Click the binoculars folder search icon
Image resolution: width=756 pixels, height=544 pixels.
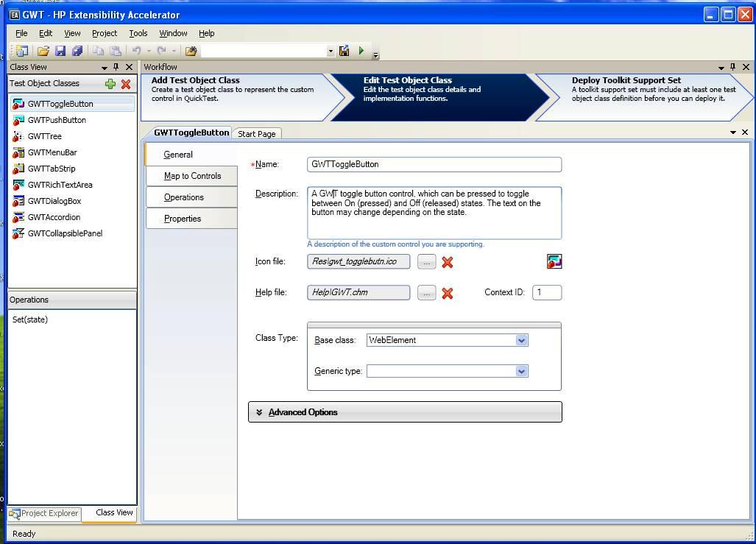(191, 51)
